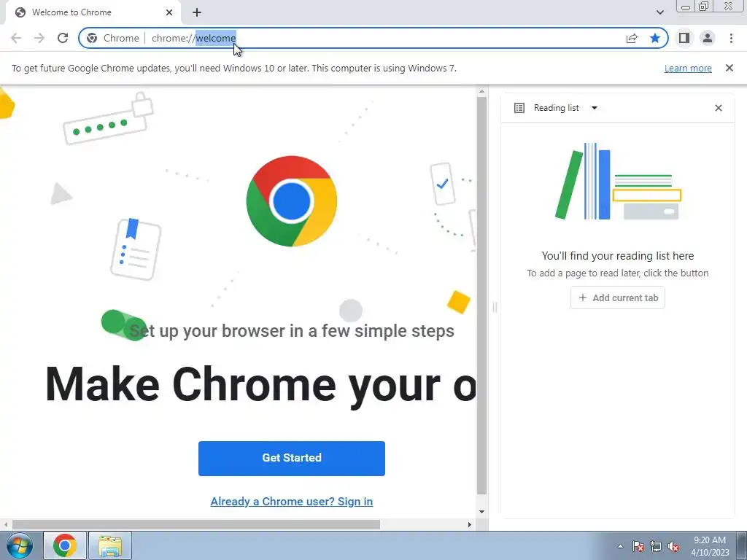Minimize the Chrome window
747x560 pixels.
click(686, 7)
